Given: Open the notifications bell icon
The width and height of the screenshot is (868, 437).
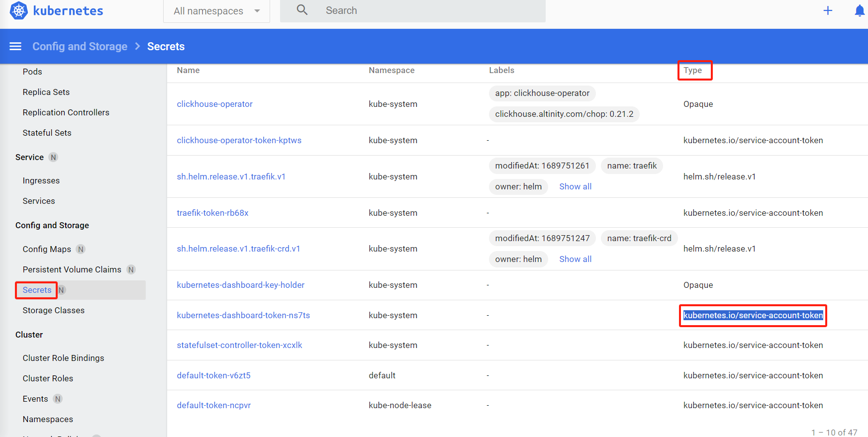Looking at the screenshot, I should click(859, 11).
